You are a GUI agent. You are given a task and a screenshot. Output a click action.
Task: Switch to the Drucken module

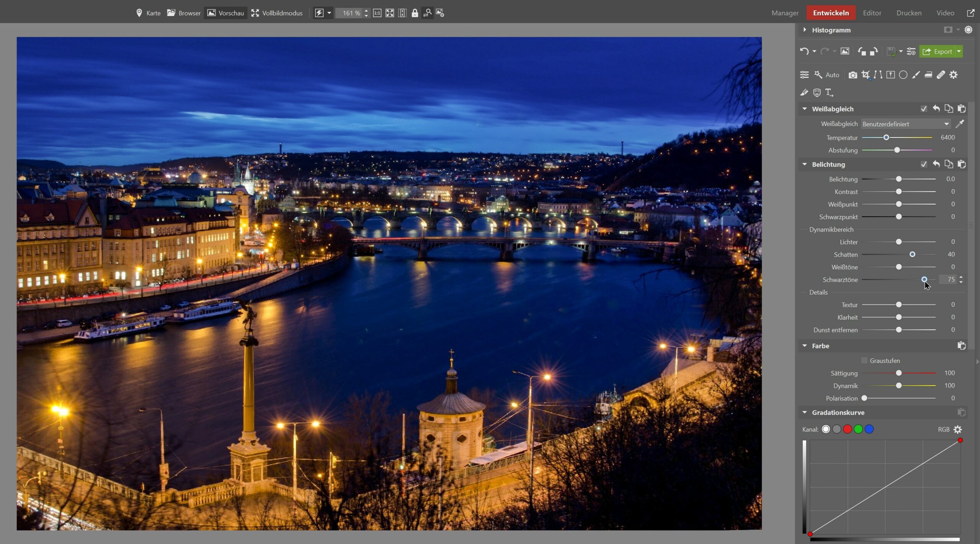tap(909, 13)
